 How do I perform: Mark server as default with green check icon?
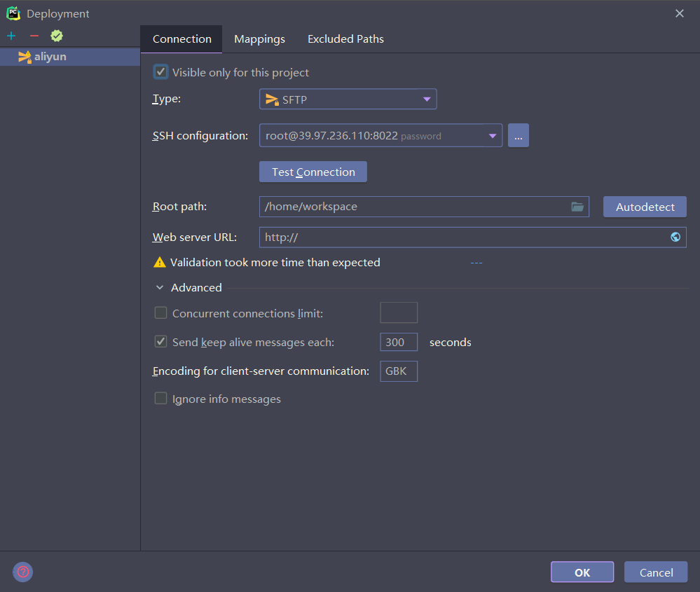tap(57, 36)
